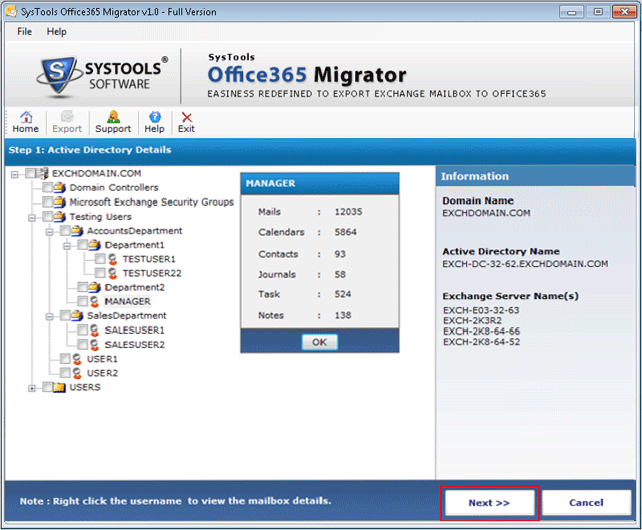The height and width of the screenshot is (530, 642).
Task: Click the SALESUSER1 user icon
Action: [x=95, y=330]
